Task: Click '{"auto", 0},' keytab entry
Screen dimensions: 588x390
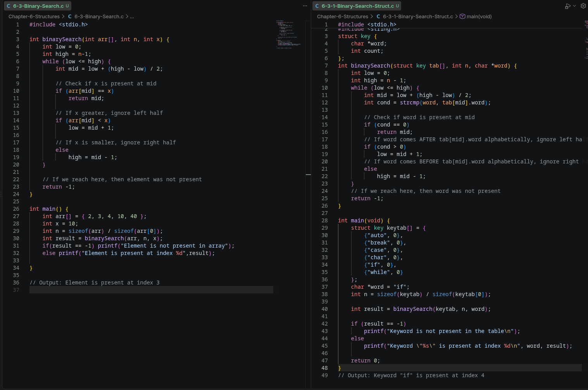Action: [383, 235]
